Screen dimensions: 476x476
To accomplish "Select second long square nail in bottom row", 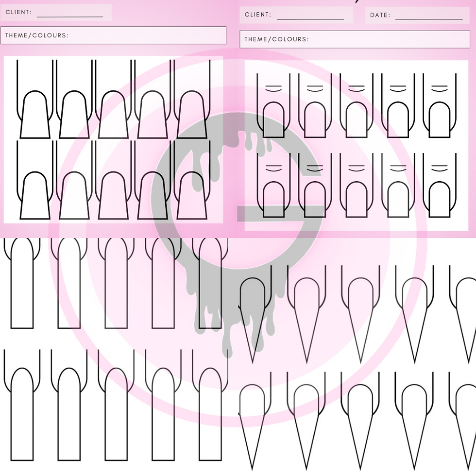I will [x=69, y=413].
